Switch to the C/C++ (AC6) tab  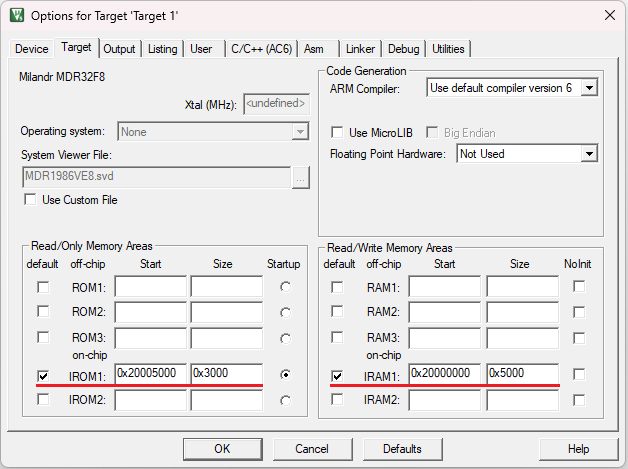point(261,49)
